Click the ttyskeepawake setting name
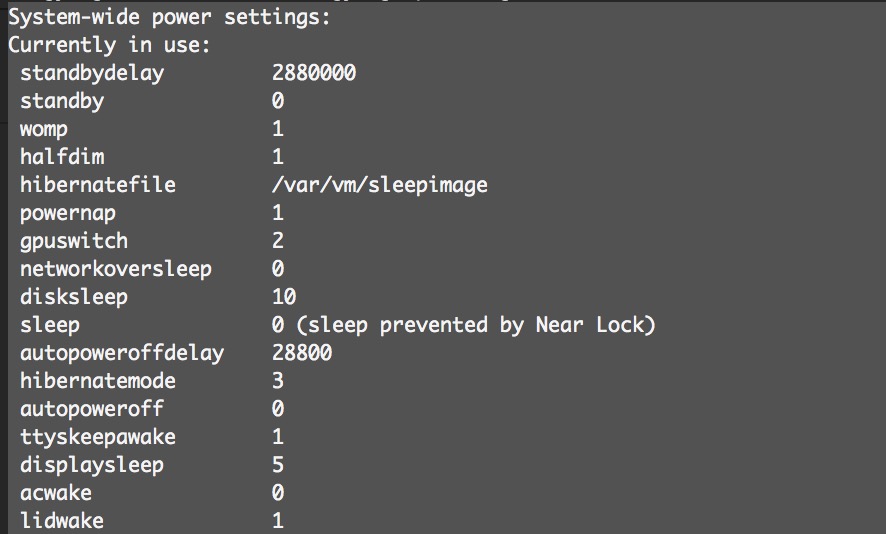 [x=97, y=437]
